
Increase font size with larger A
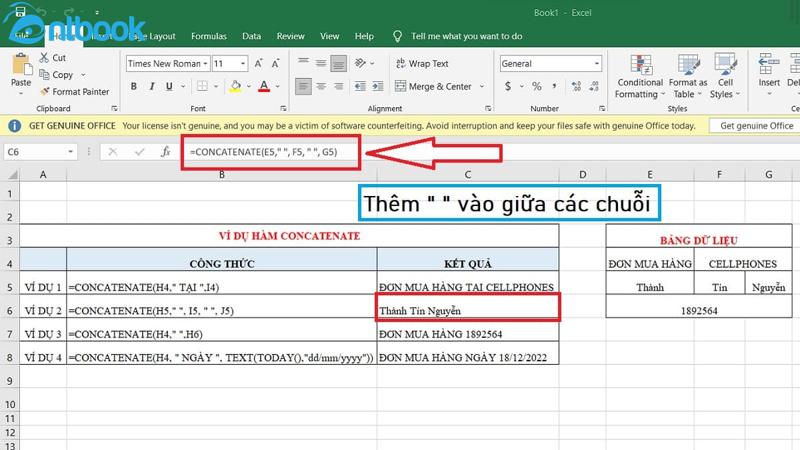(258, 63)
